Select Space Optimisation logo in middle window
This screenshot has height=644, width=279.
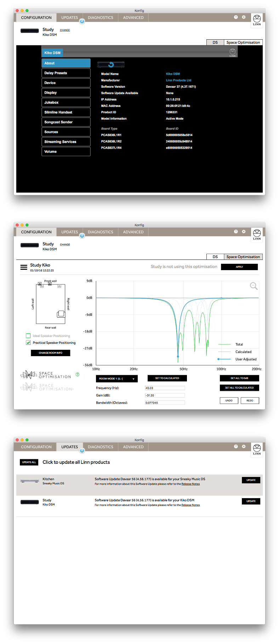(x=46, y=375)
